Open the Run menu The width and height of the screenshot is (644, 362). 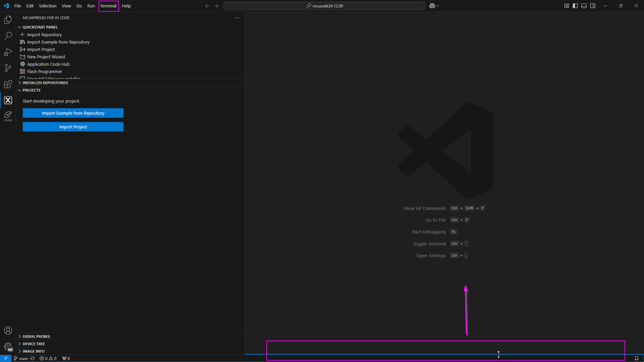click(x=91, y=6)
